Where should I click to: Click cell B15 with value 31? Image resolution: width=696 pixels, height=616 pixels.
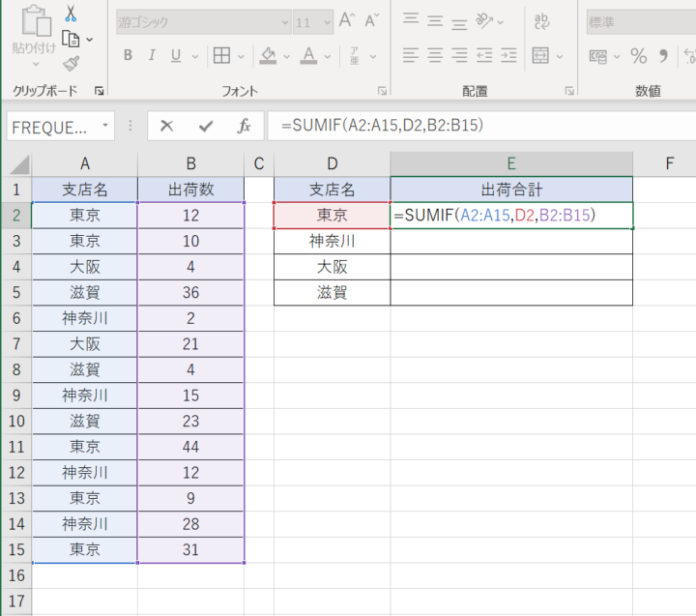point(190,550)
